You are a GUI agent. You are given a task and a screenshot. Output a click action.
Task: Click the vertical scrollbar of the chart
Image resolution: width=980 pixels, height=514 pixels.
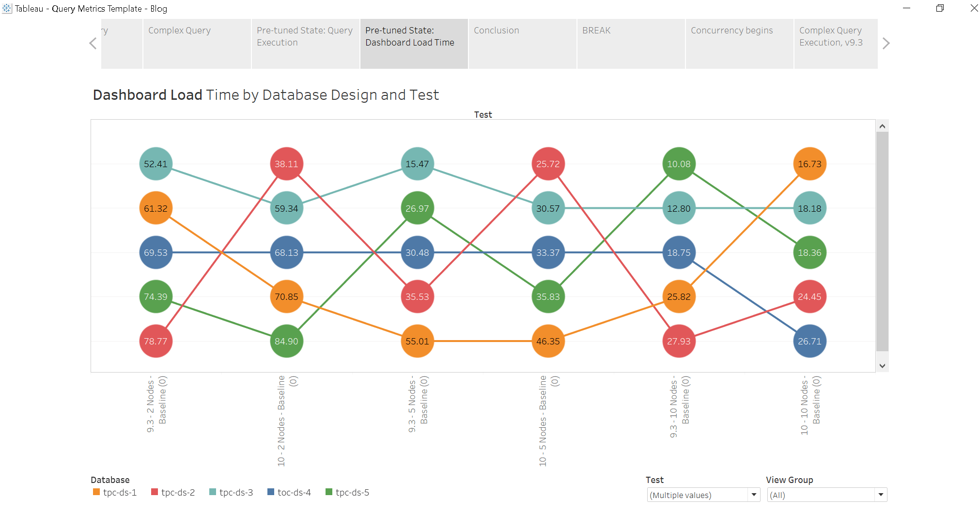coord(882,241)
